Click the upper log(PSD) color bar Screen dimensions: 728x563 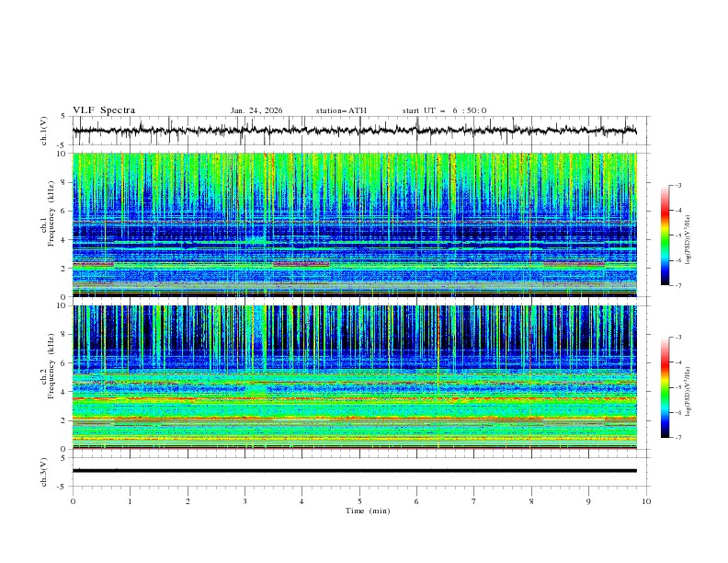665,236
